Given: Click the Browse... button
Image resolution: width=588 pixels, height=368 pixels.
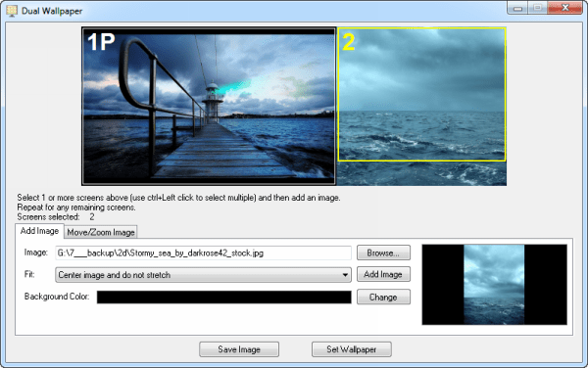Looking at the screenshot, I should 383,253.
